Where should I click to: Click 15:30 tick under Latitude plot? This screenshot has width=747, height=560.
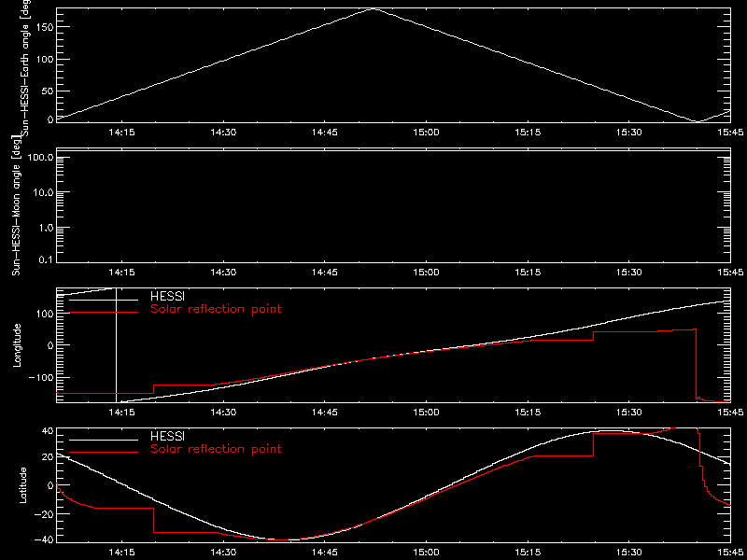coord(628,553)
